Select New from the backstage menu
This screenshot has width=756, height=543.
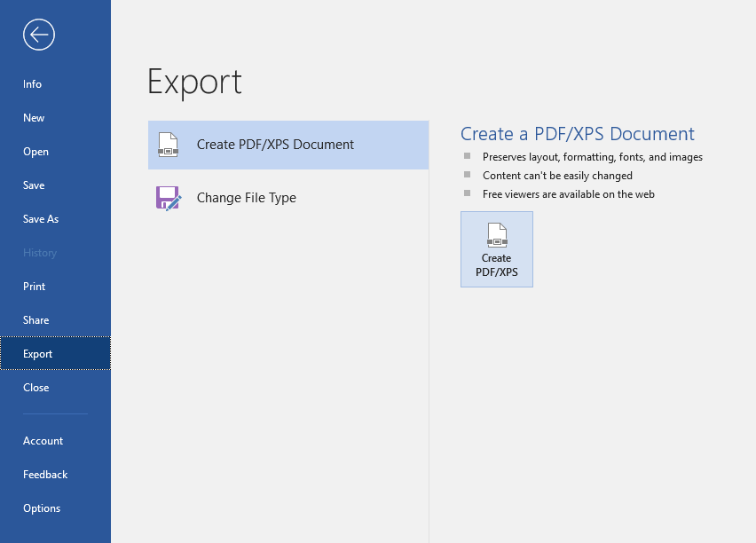coord(34,118)
